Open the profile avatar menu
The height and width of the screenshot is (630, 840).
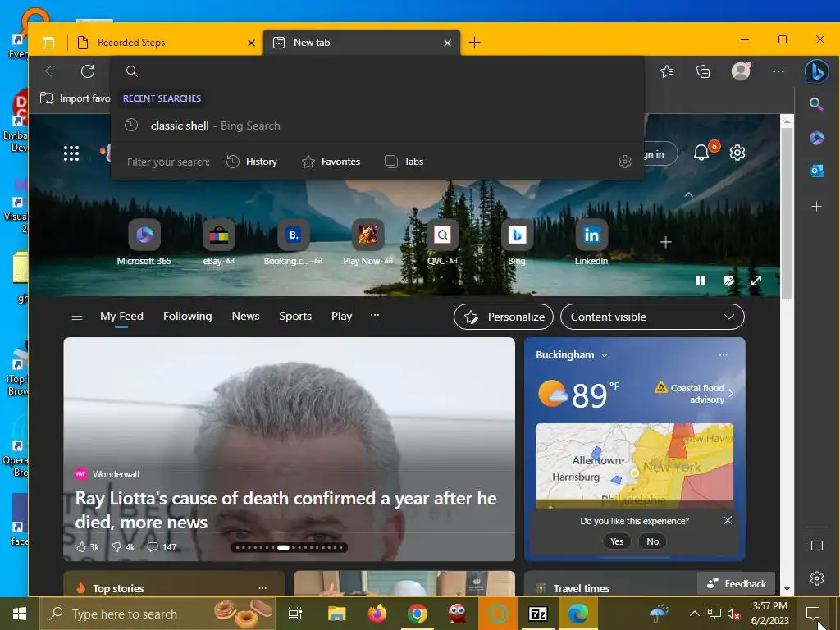741,71
